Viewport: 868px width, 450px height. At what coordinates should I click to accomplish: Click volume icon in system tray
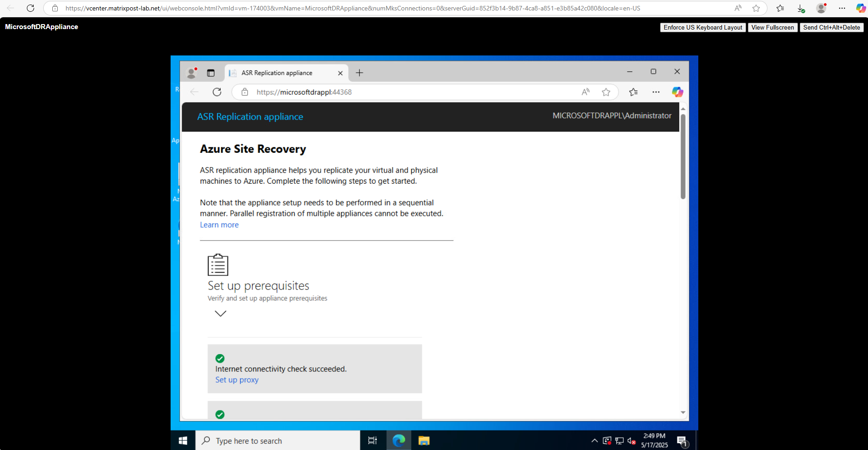(x=631, y=440)
